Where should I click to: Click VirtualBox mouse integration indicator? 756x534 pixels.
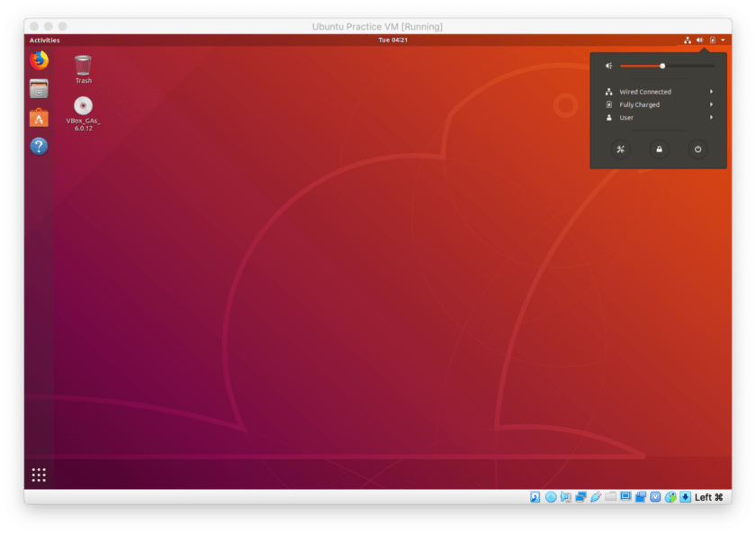pyautogui.click(x=670, y=497)
